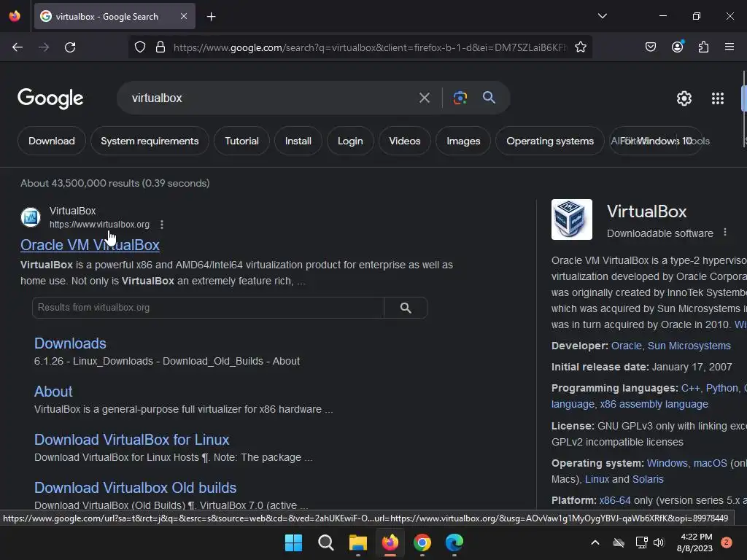This screenshot has width=747, height=560.
Task: Open the Python language link
Action: [721, 388]
